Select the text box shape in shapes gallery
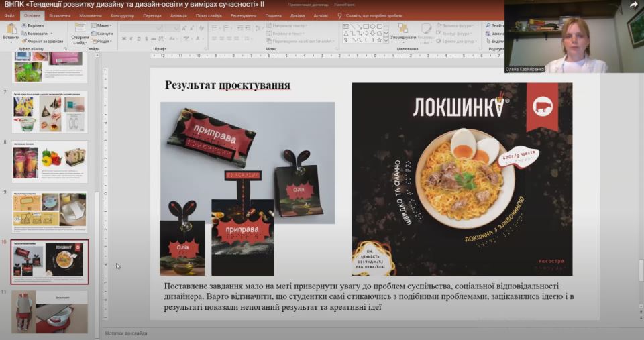Screen dimensions: 644x340 pyautogui.click(x=346, y=26)
